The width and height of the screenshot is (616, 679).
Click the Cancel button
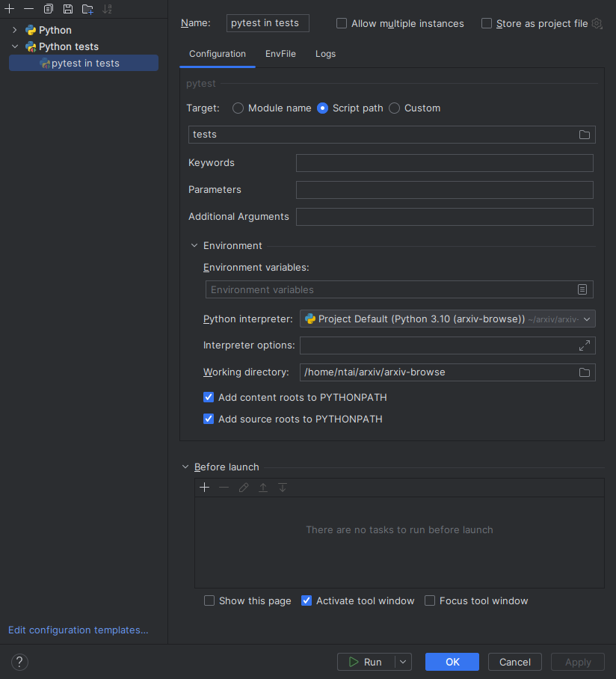click(x=515, y=662)
